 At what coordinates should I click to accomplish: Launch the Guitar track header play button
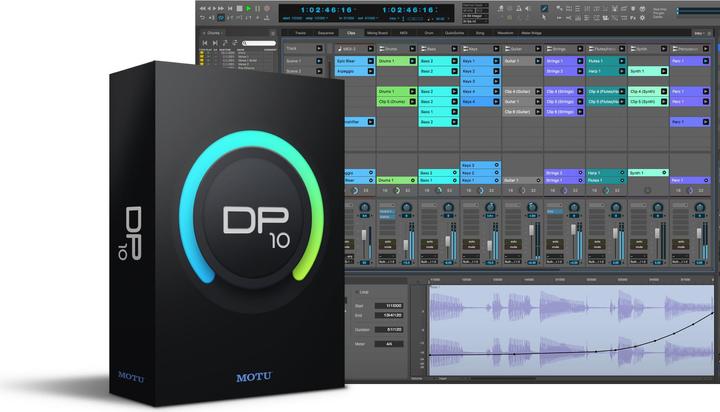pyautogui.click(x=538, y=49)
